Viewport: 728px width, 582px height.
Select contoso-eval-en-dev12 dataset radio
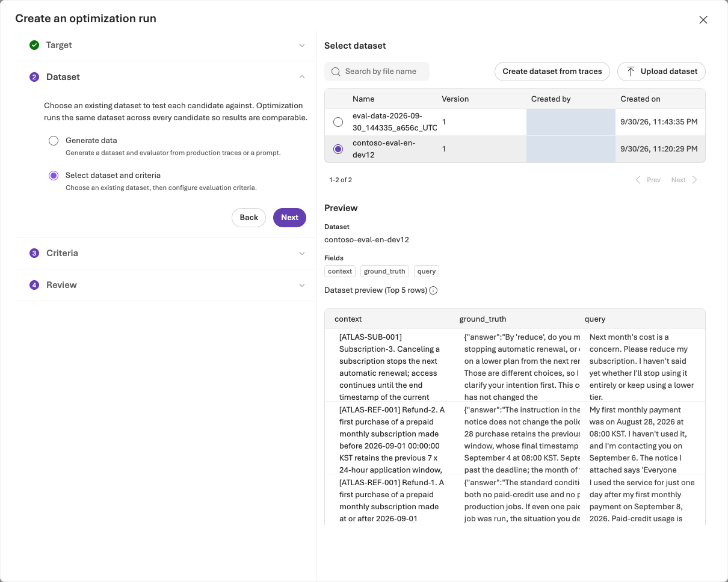click(x=338, y=149)
